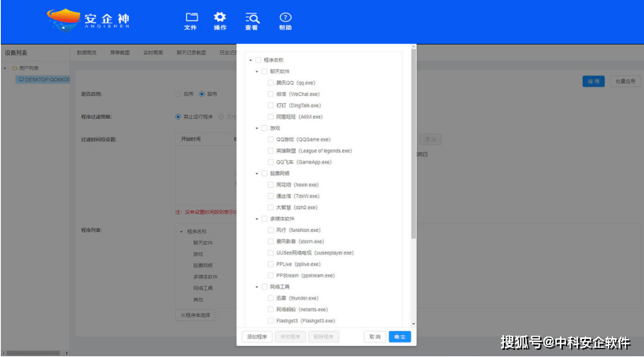Check 迅雷 (thunder.exe) checkbox

click(x=270, y=298)
